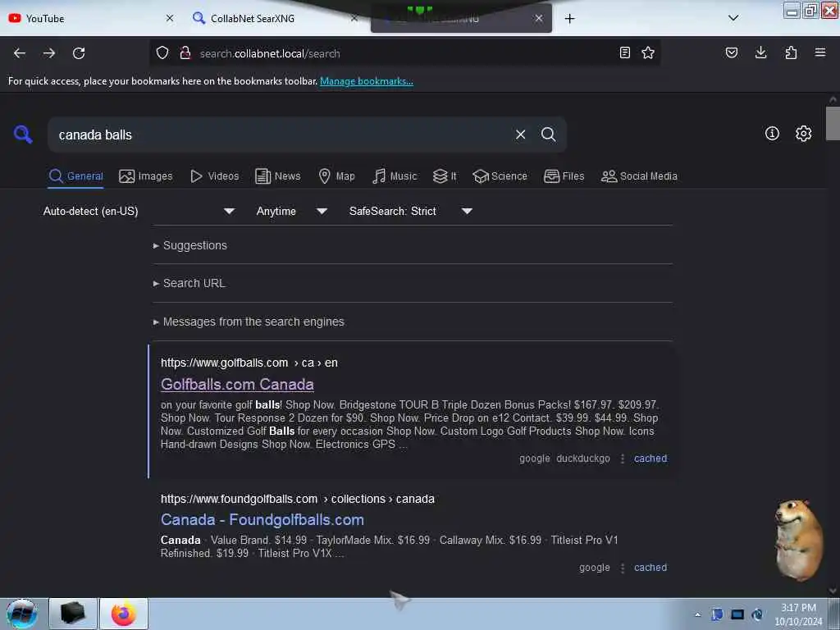The width and height of the screenshot is (840, 630).
Task: Select the News search category
Action: (278, 176)
